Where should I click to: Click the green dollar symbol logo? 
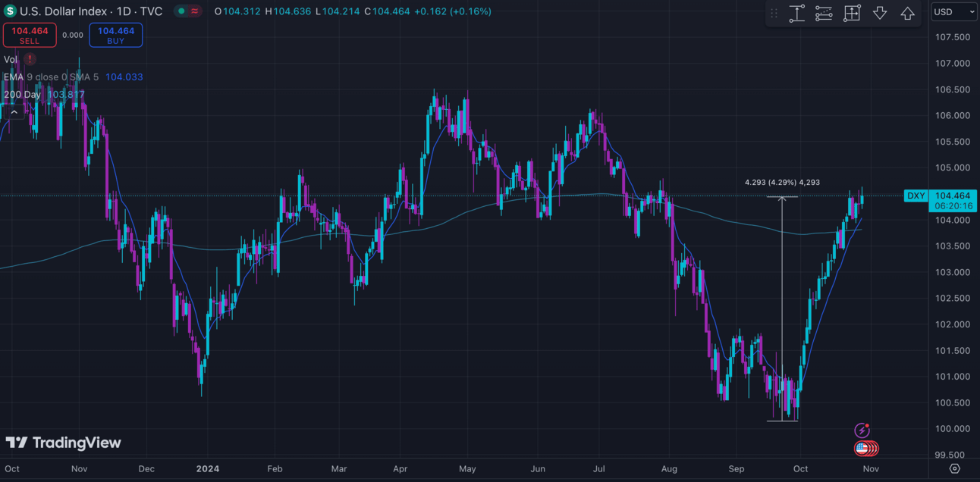tap(10, 11)
